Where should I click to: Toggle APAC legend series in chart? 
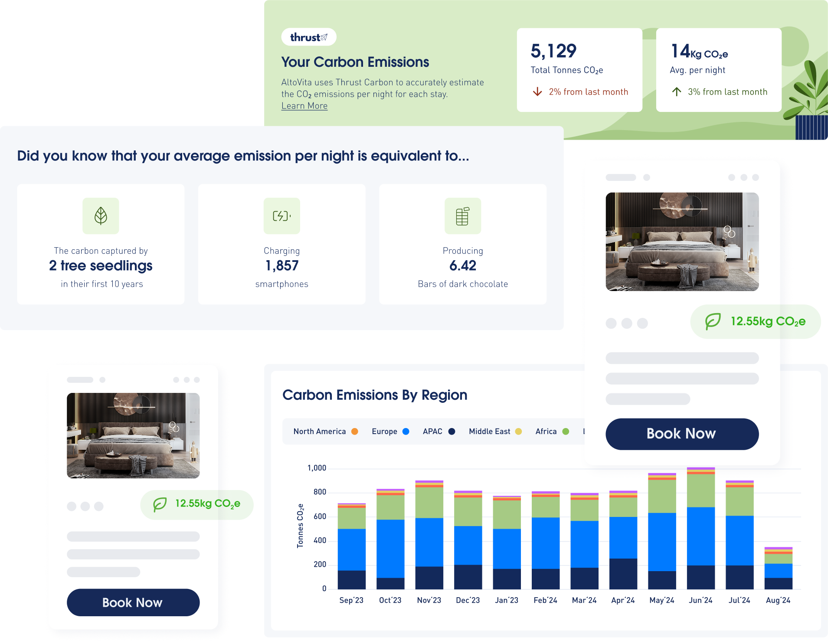click(x=432, y=432)
